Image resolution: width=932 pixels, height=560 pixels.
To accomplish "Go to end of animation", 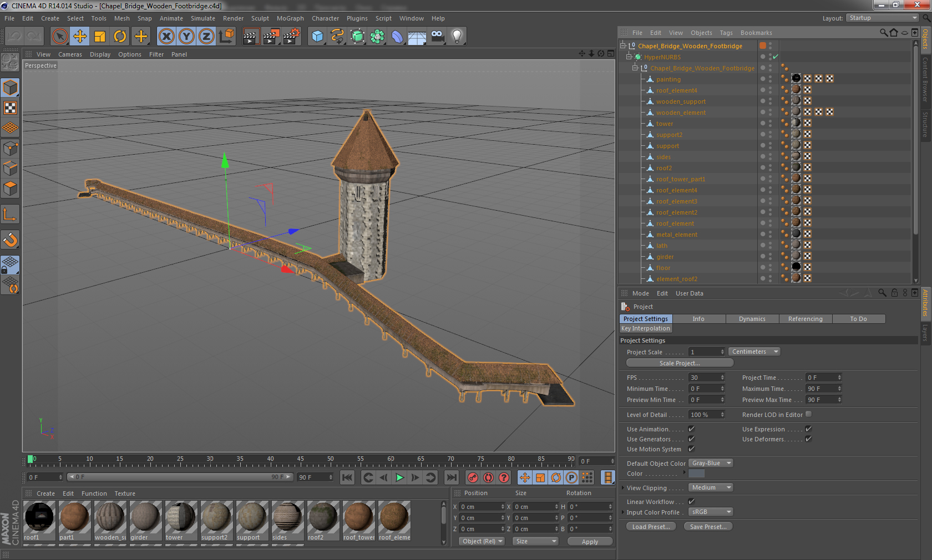I will point(452,477).
